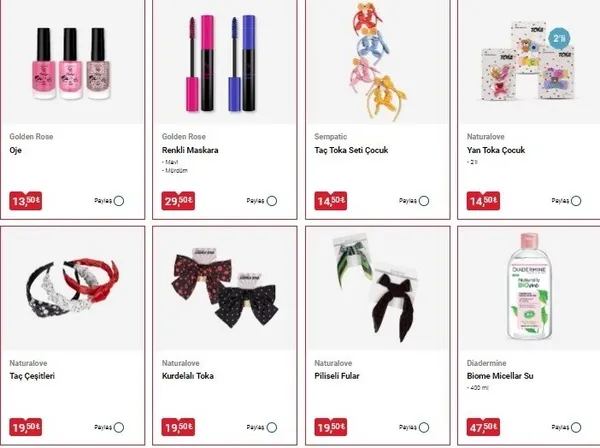The height and width of the screenshot is (448, 600).
Task: Open the Piliseli Fular product title
Action: coord(337,376)
